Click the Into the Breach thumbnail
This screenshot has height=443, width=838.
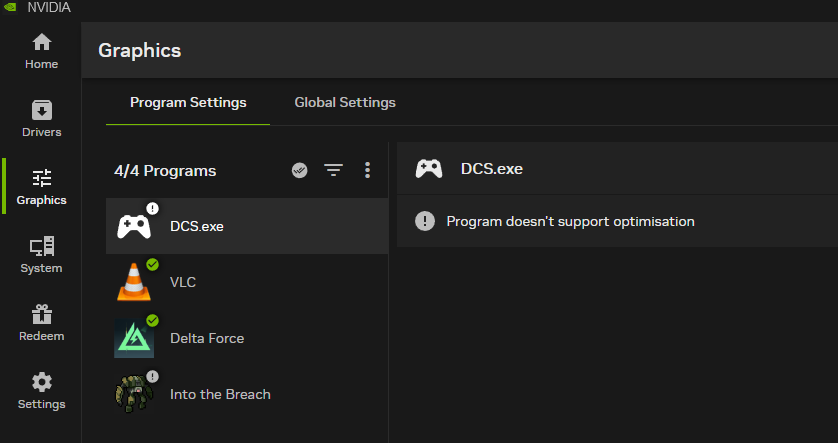coord(134,394)
